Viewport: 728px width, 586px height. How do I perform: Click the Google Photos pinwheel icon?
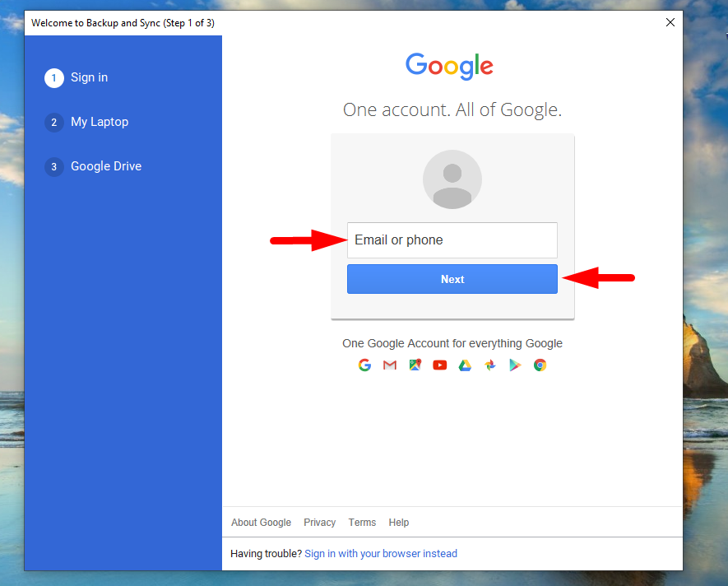489,365
